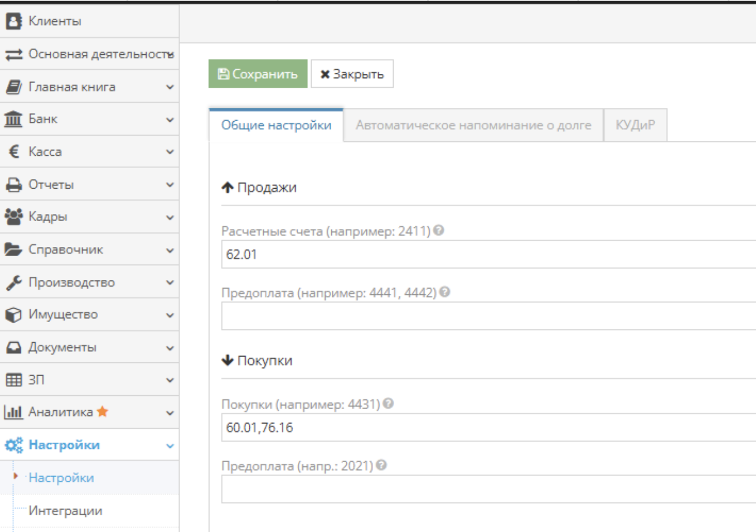This screenshot has width=756, height=532.
Task: Expand the Документы menu chevron
Action: click(x=170, y=348)
